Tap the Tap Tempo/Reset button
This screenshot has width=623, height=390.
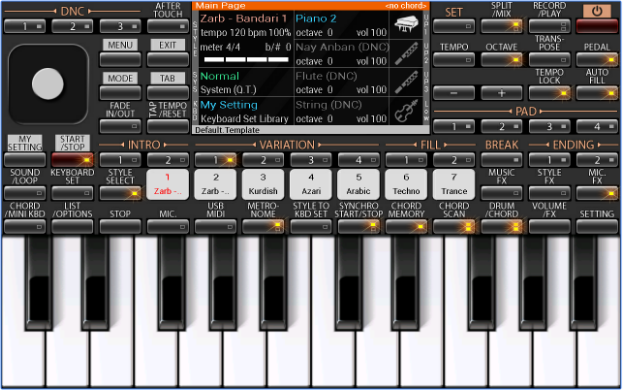(168, 127)
